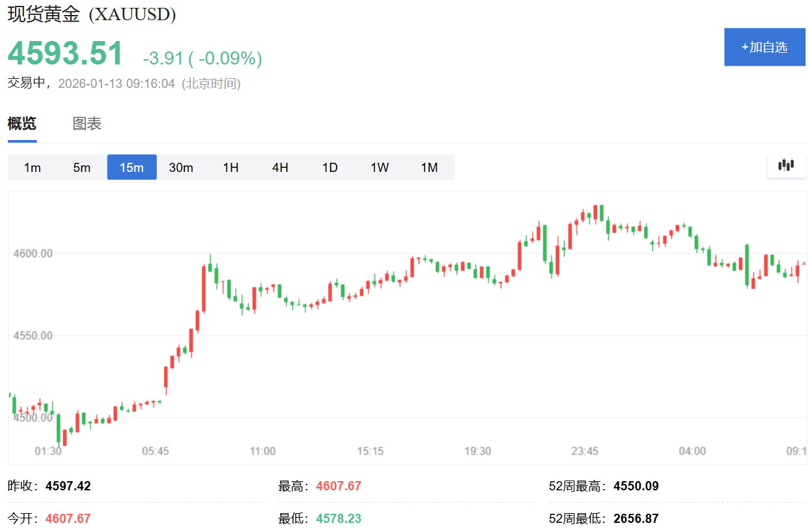Open the 概览 overview tab
Screen dimensions: 808x532
pyautogui.click(x=22, y=124)
